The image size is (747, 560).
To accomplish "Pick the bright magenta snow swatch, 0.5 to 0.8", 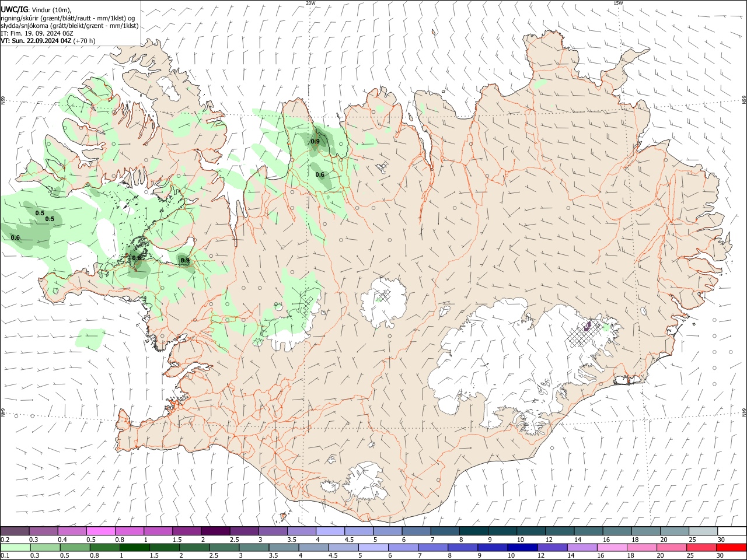I will click(x=101, y=531).
